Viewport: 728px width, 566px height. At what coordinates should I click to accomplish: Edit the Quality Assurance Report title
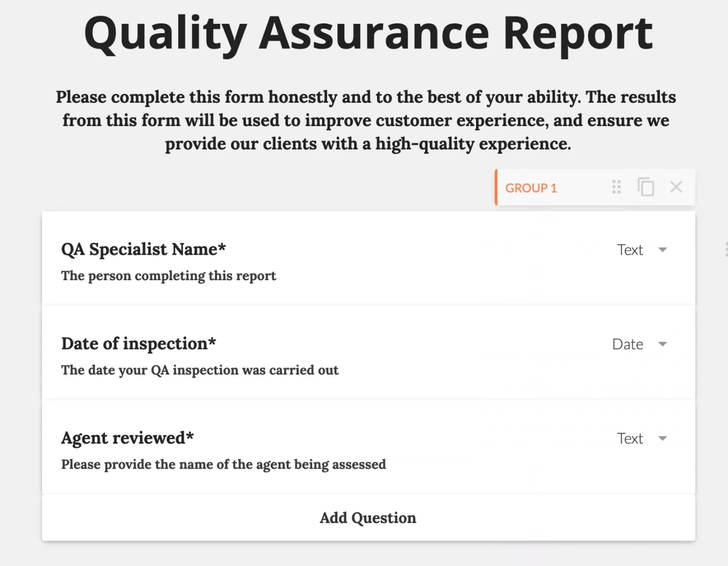(368, 33)
